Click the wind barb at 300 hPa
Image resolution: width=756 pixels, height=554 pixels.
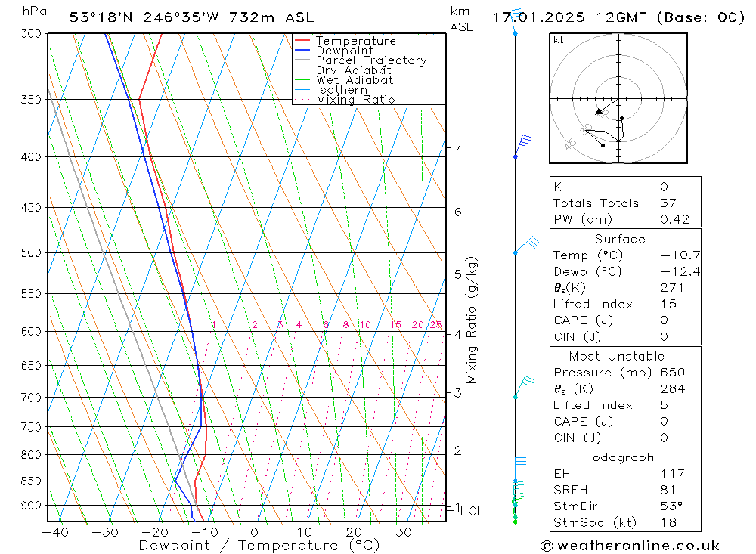[515, 21]
